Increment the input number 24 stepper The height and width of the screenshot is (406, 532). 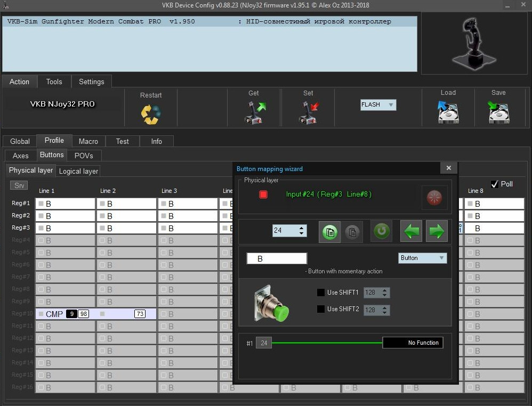tap(301, 228)
